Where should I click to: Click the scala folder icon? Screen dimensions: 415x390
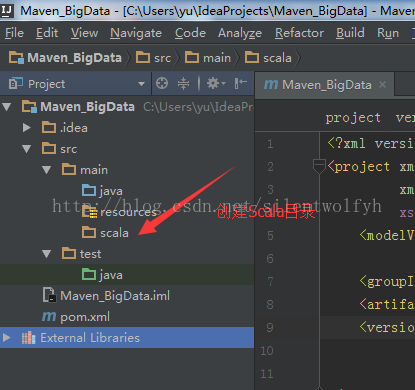pos(89,232)
